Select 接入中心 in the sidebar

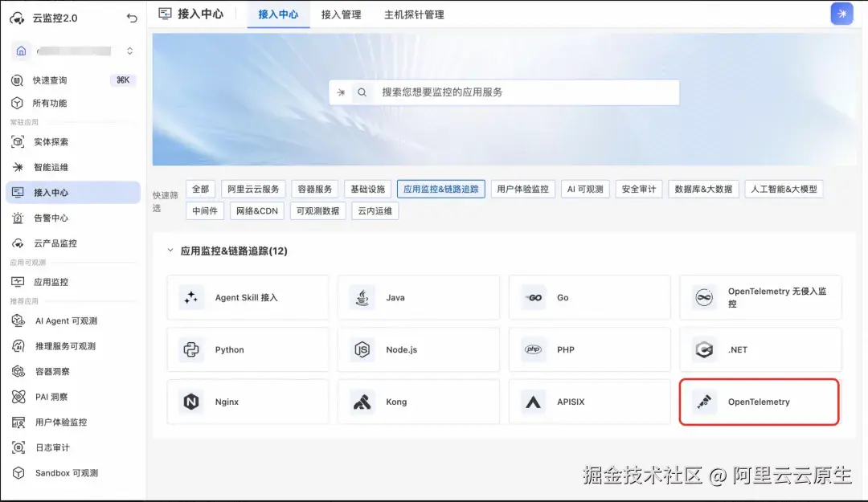point(73,193)
